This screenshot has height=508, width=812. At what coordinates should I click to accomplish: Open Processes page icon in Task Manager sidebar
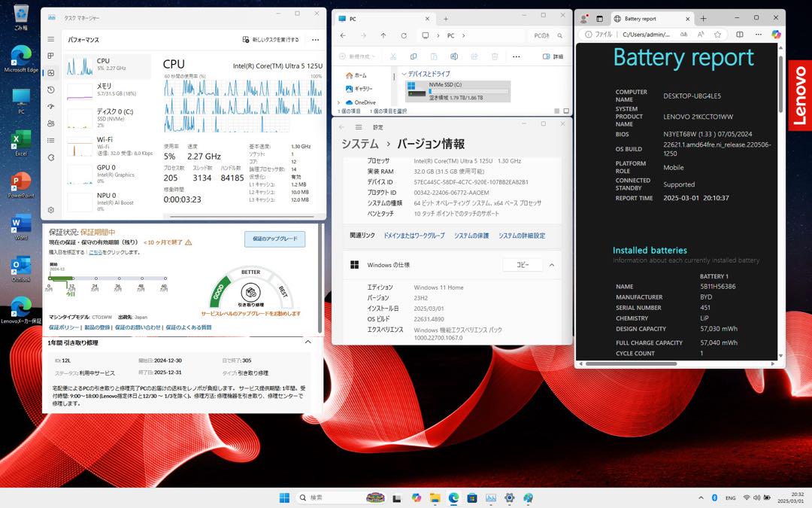51,56
